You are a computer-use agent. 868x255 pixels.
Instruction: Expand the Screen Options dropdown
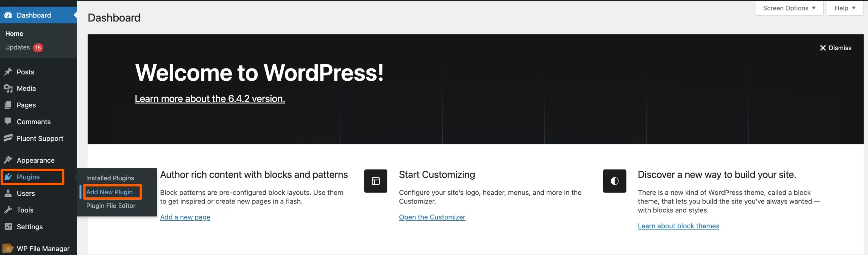point(789,8)
